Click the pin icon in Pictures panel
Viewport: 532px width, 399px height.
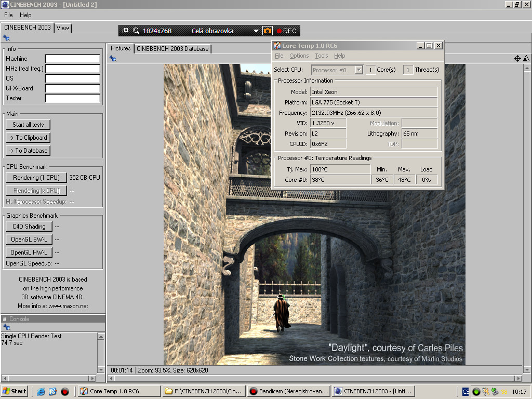click(113, 59)
